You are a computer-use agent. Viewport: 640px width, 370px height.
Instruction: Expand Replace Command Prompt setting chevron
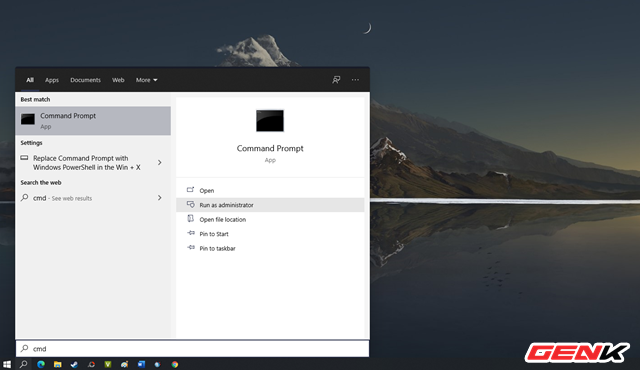pyautogui.click(x=160, y=162)
